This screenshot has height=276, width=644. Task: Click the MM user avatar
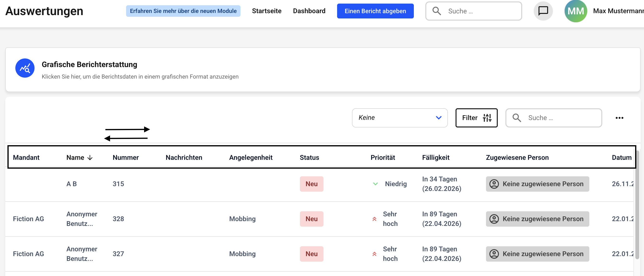coord(575,11)
